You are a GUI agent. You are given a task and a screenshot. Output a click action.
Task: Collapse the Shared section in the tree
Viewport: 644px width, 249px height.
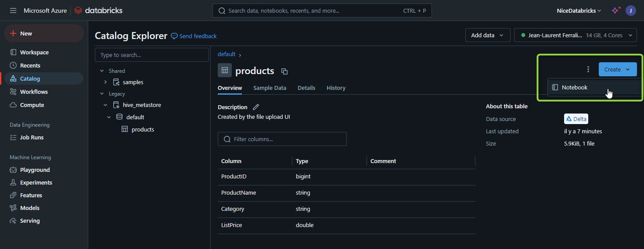[102, 71]
